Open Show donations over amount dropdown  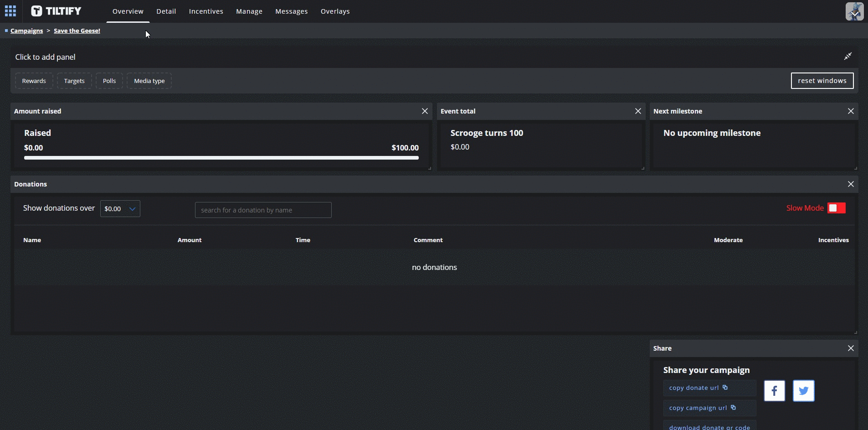tap(120, 209)
